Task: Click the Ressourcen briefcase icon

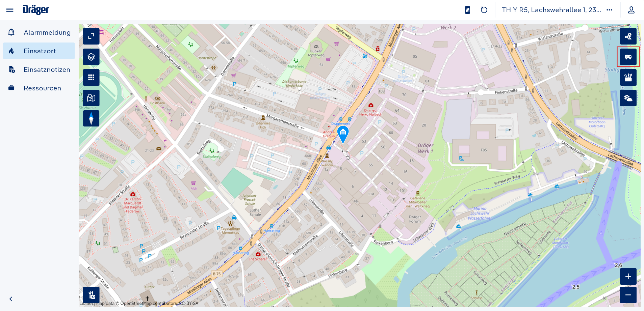Action: click(x=11, y=88)
